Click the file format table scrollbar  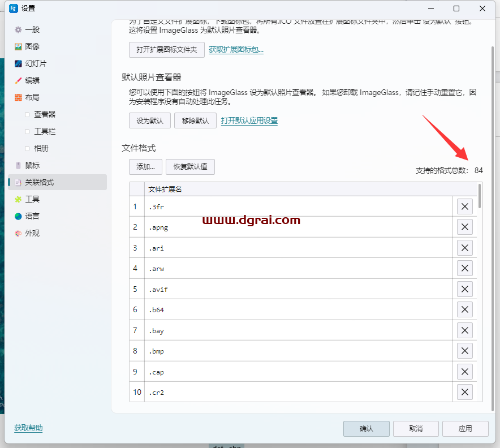tap(480, 196)
